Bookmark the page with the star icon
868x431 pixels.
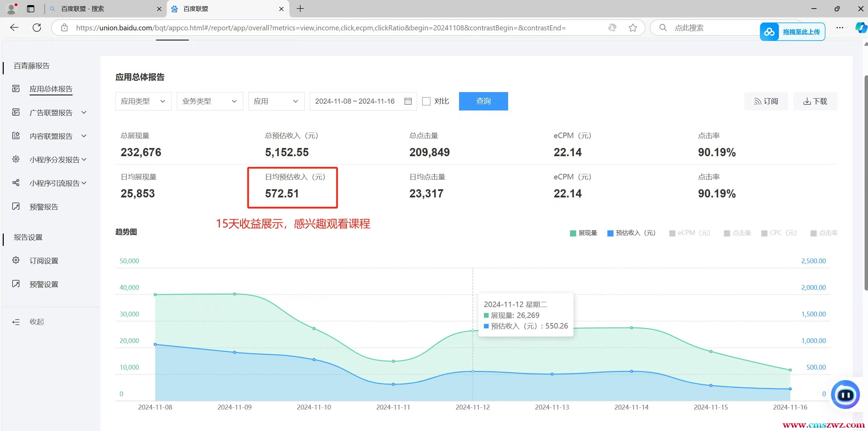click(x=633, y=28)
